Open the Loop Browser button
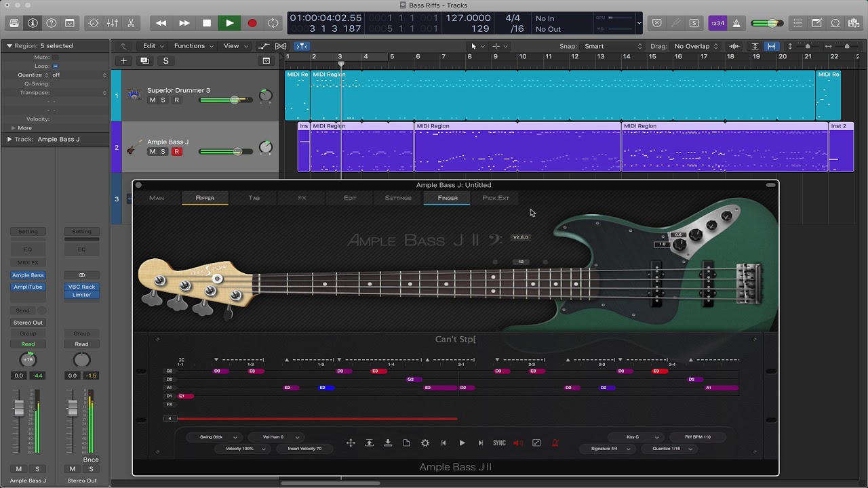 (835, 23)
